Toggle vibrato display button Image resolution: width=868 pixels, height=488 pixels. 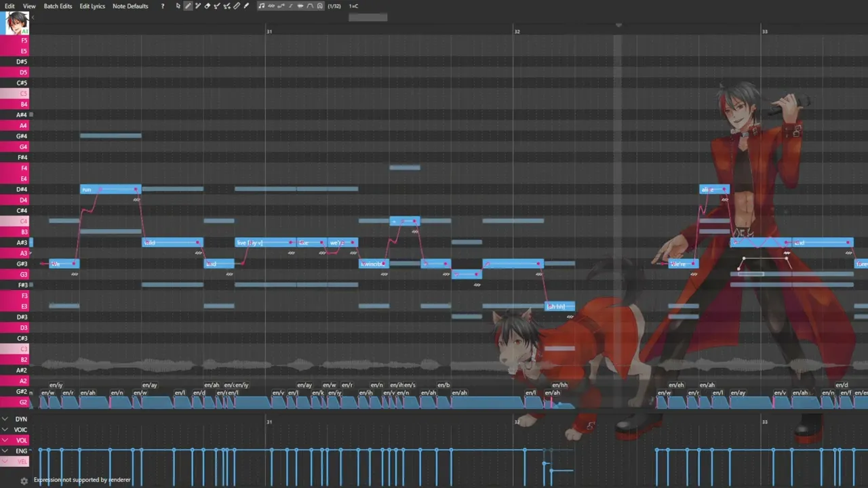271,6
